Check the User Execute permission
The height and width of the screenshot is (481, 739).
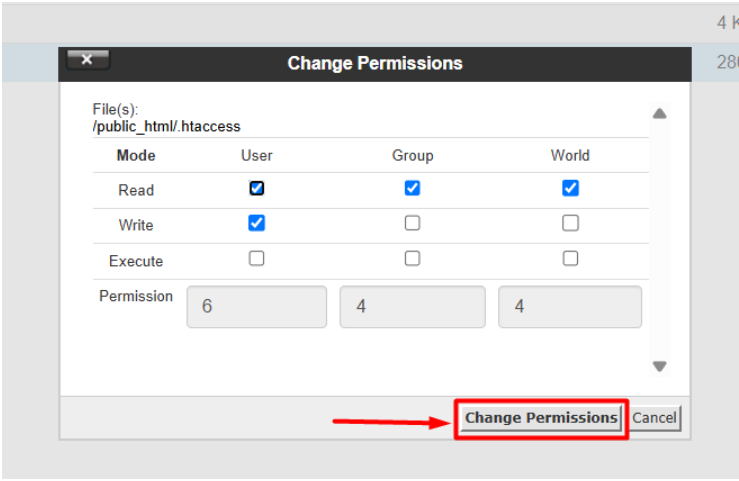[257, 258]
